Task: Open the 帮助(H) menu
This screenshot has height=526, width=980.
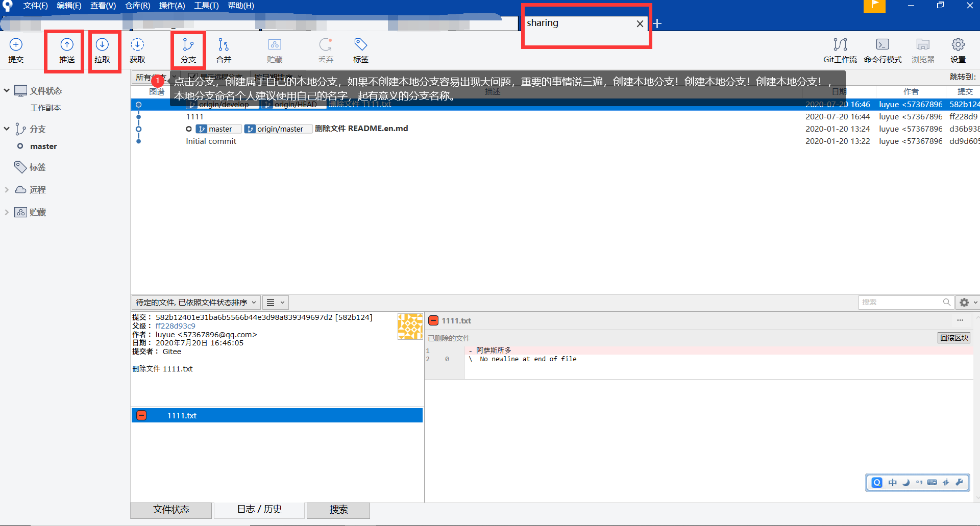Action: click(241, 6)
